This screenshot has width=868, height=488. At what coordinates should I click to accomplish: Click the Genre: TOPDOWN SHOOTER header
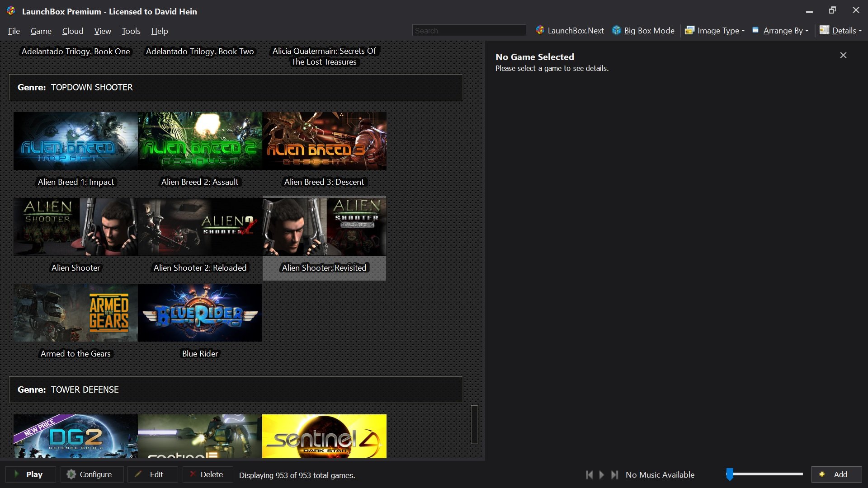tap(236, 87)
